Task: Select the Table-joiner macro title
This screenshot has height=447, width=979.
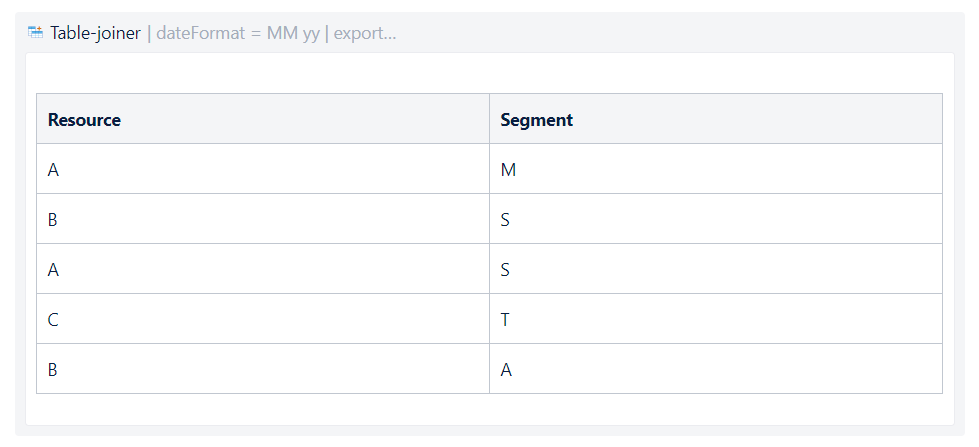Action: tap(96, 33)
